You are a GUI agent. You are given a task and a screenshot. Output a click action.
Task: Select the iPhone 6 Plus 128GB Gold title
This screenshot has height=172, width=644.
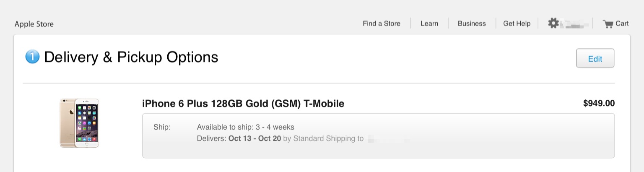click(x=243, y=103)
